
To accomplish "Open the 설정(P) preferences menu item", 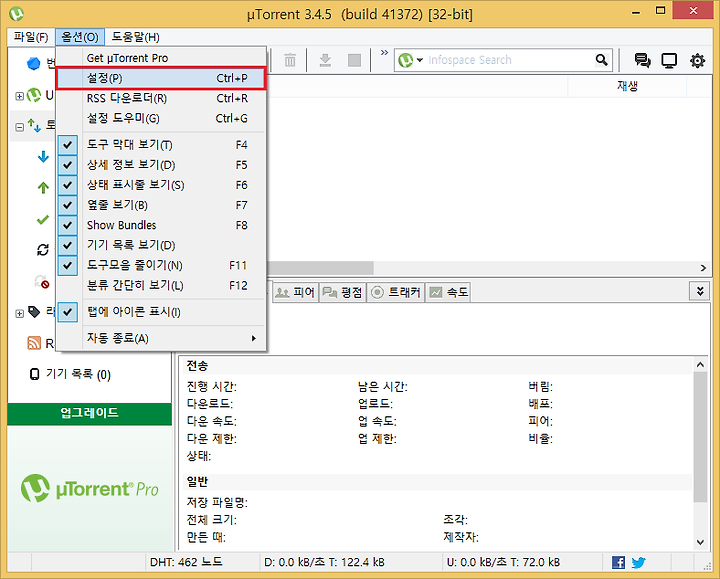I will 161,78.
